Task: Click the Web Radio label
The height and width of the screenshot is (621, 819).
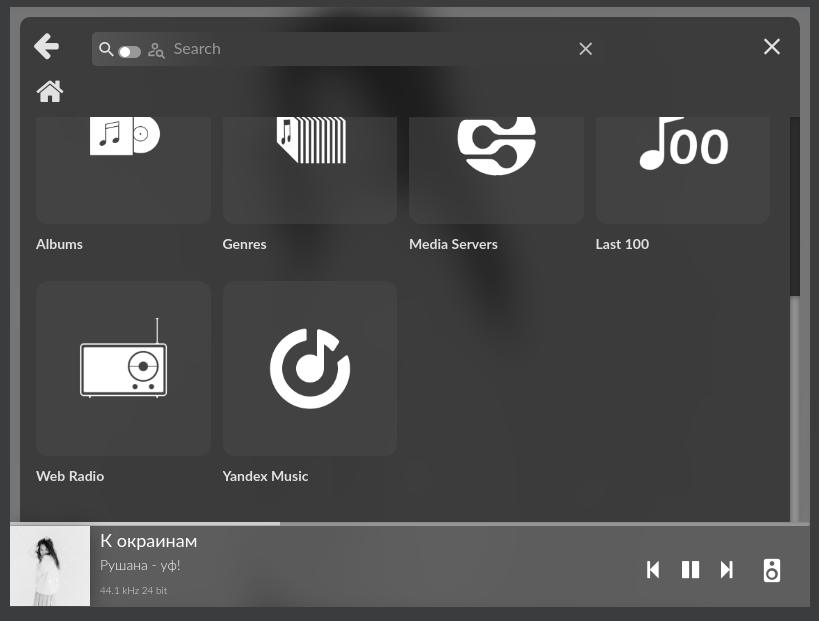Action: 70,476
